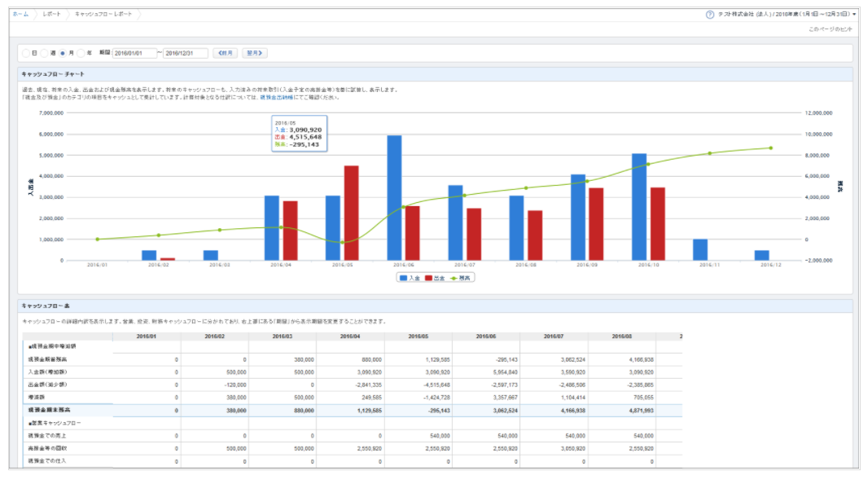Click the end date field 2016/12/31
This screenshot has width=868, height=480.
186,53
